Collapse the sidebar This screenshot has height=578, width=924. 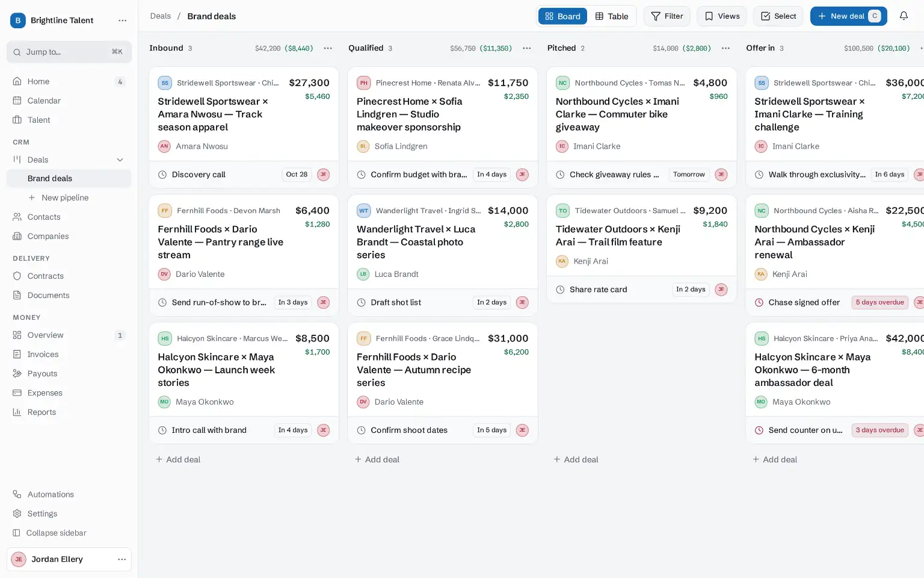[69, 533]
